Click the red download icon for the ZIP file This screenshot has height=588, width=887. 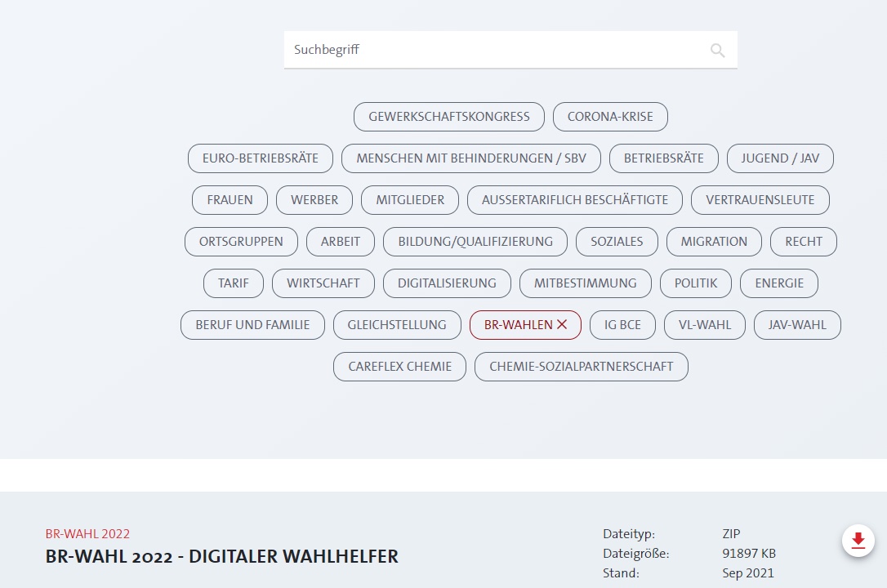point(858,541)
